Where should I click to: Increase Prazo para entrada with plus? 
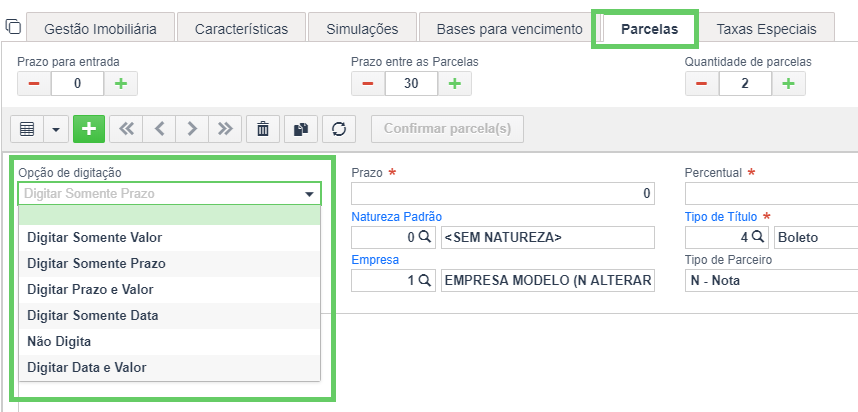121,84
